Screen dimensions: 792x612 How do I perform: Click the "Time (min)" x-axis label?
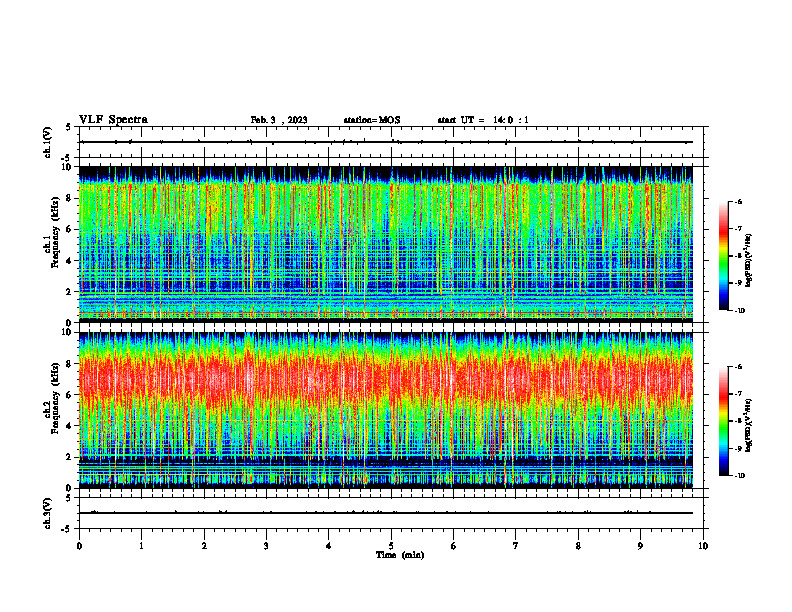tap(400, 555)
